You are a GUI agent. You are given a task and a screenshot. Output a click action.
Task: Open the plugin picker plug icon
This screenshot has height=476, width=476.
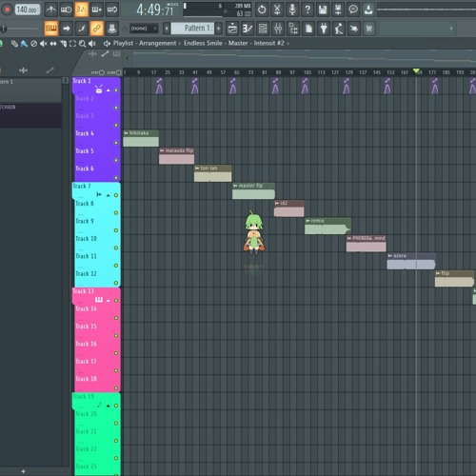pos(324,29)
